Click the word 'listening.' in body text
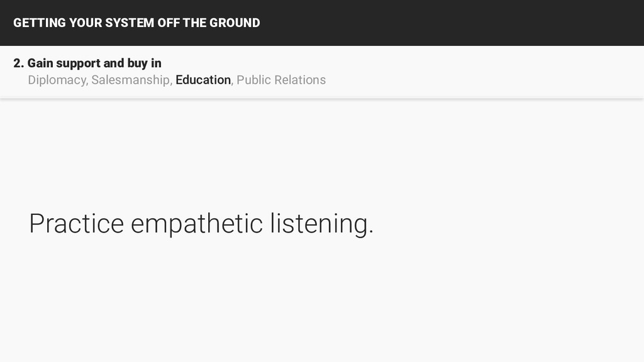The image size is (644, 362). (322, 224)
